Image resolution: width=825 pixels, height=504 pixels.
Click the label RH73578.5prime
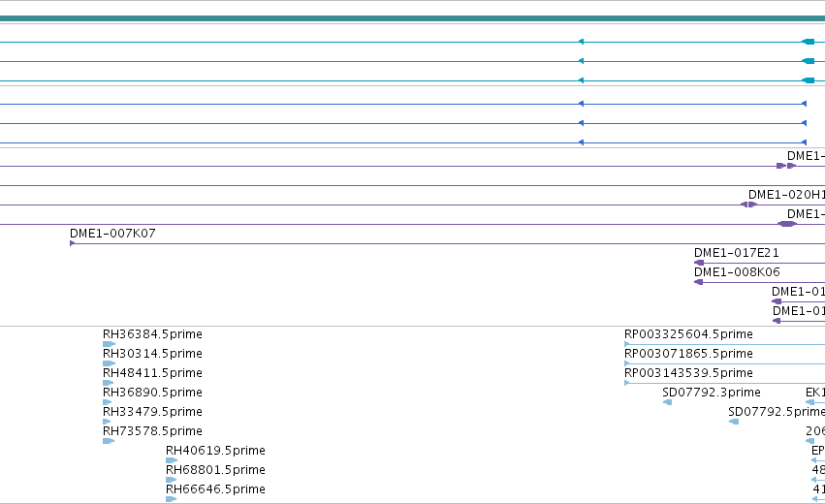tap(152, 431)
